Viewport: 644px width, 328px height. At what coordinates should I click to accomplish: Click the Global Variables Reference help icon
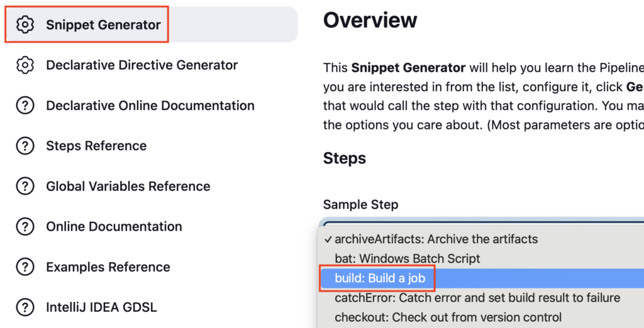coord(25,186)
